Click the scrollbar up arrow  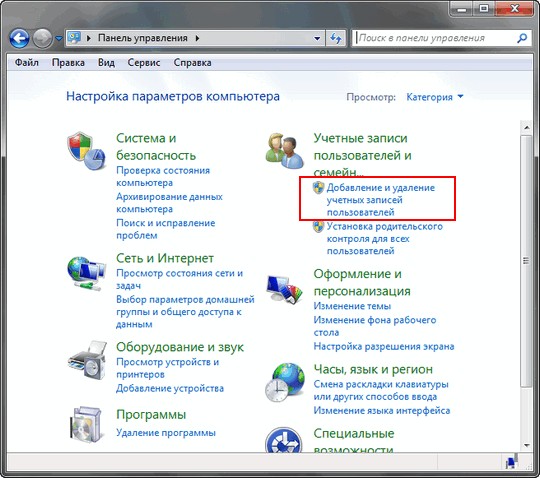pos(526,128)
